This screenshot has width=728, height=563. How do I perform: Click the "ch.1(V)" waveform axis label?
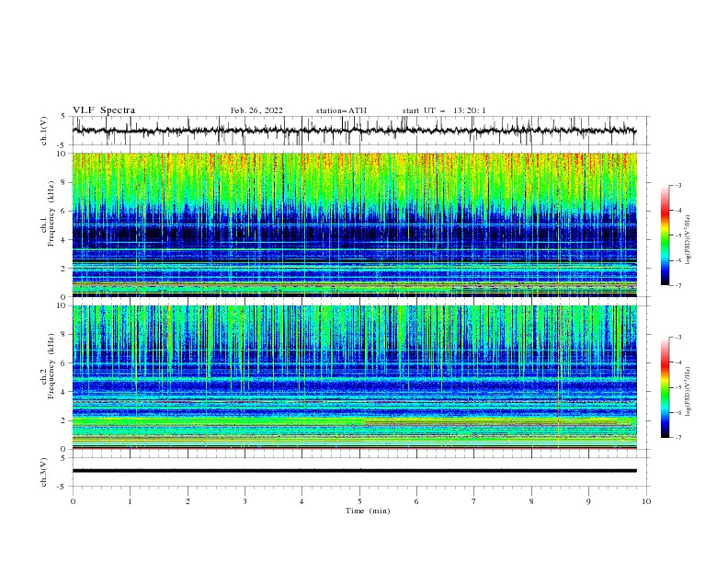(x=44, y=131)
